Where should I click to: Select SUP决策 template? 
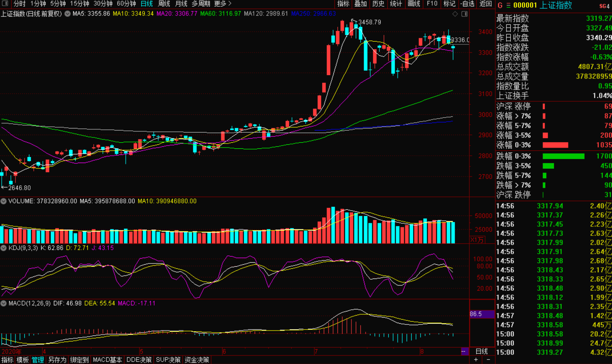coord(168,360)
